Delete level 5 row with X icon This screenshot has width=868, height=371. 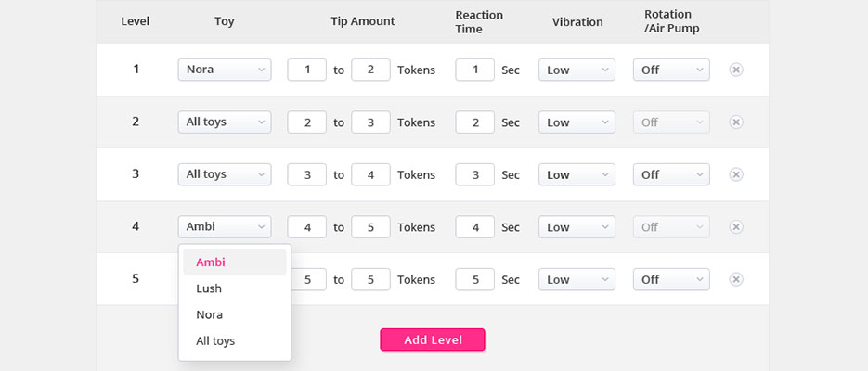[x=736, y=279]
